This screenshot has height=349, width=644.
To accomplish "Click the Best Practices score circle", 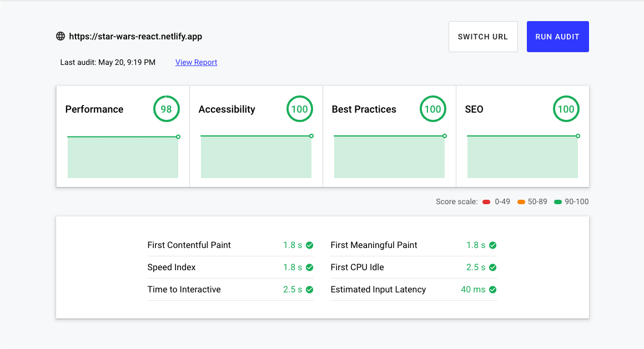I will 433,109.
